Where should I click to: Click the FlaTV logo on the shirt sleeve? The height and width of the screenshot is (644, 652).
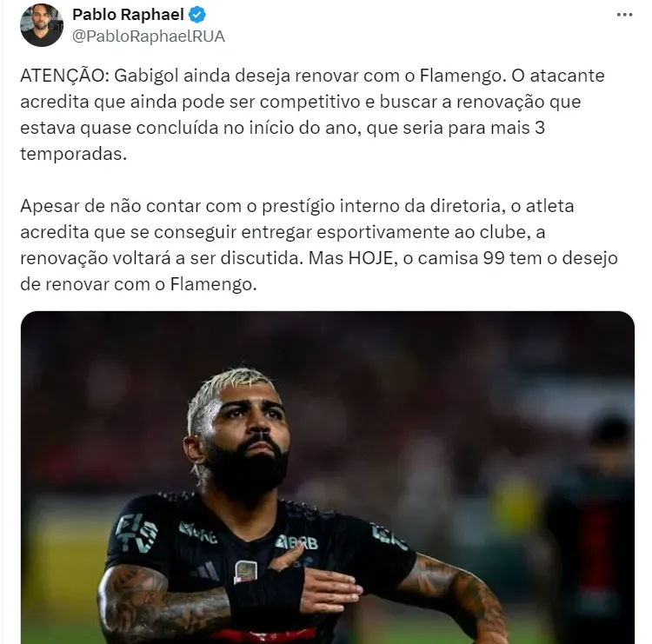click(x=136, y=534)
